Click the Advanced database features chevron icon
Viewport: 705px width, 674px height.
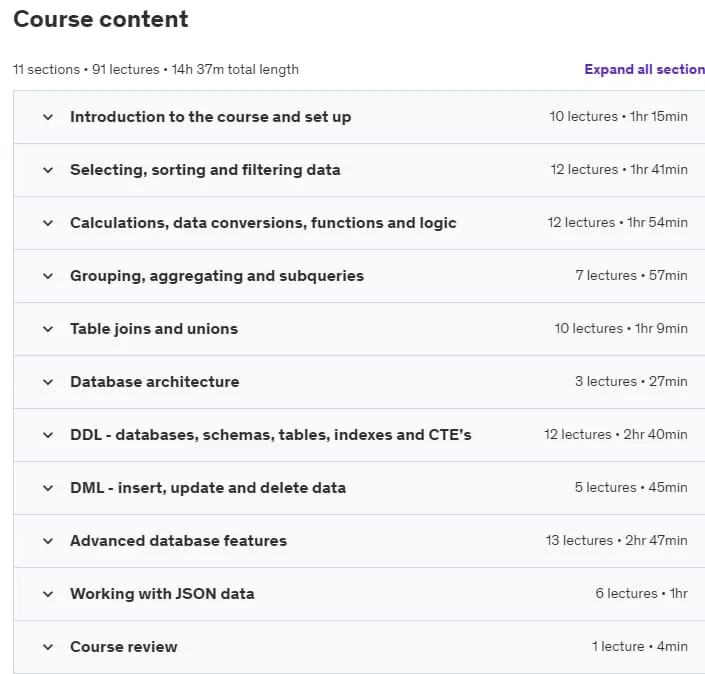point(48,542)
